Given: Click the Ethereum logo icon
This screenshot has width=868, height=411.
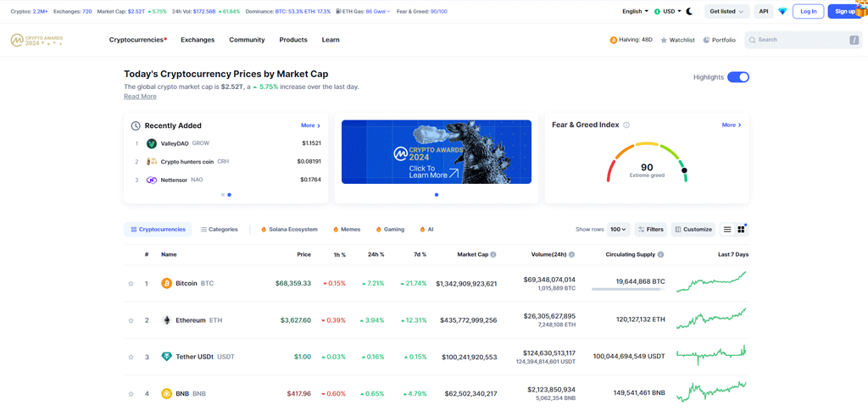Looking at the screenshot, I should tap(167, 320).
